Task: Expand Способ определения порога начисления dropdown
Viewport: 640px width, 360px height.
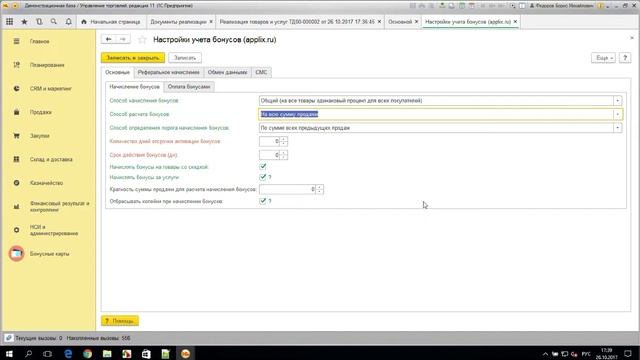Action: pos(618,128)
